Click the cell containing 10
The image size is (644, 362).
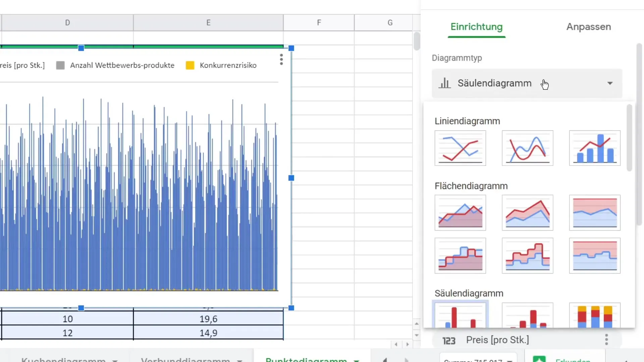[67, 319]
